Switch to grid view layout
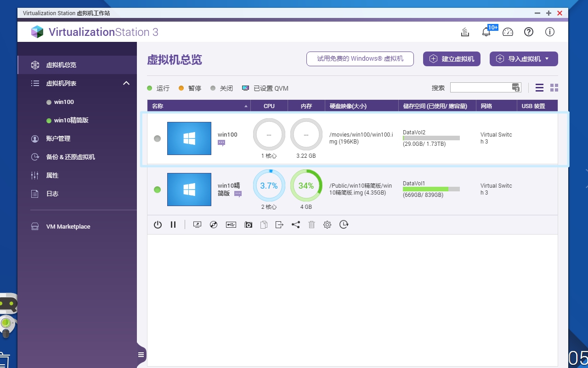The image size is (588, 368). (x=554, y=87)
